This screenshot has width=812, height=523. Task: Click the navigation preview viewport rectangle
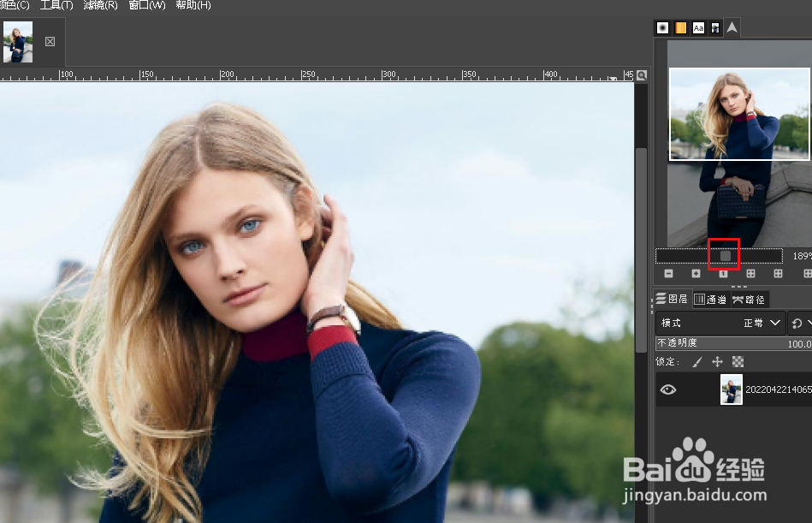point(739,114)
